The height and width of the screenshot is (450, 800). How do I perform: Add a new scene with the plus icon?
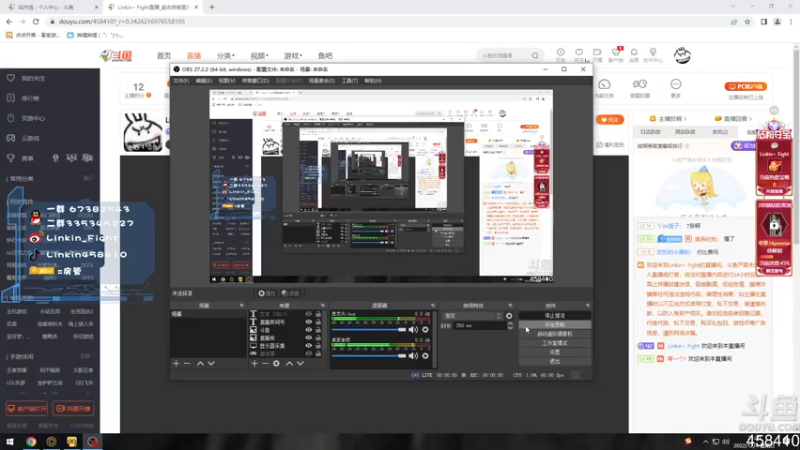pos(176,363)
